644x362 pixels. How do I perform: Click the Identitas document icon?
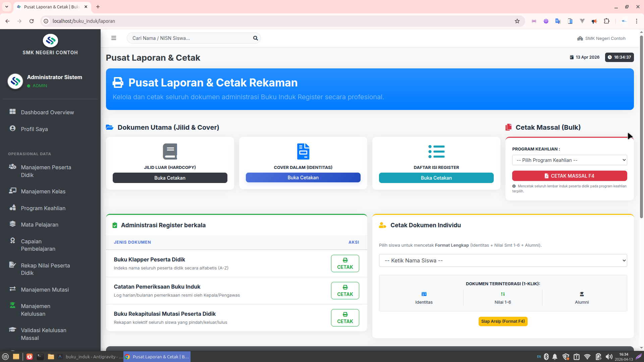(424, 294)
